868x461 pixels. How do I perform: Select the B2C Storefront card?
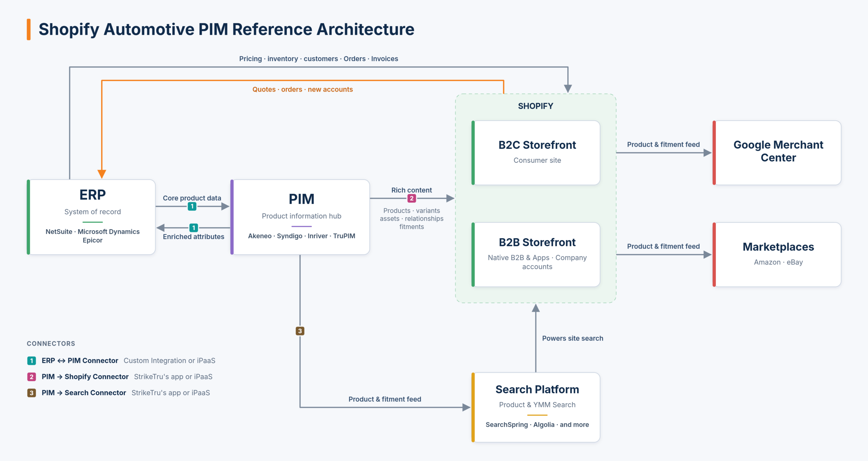click(536, 153)
